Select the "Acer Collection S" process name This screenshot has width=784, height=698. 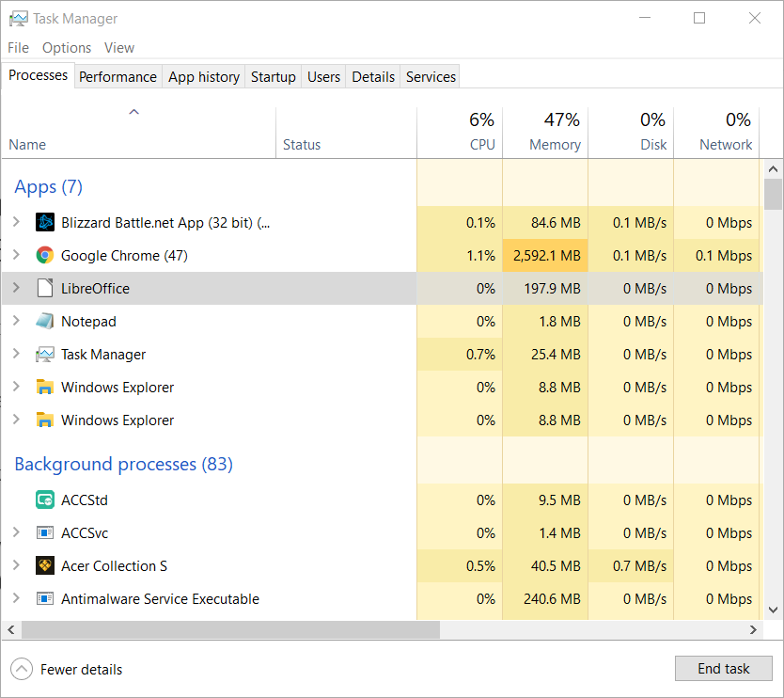pos(114,566)
